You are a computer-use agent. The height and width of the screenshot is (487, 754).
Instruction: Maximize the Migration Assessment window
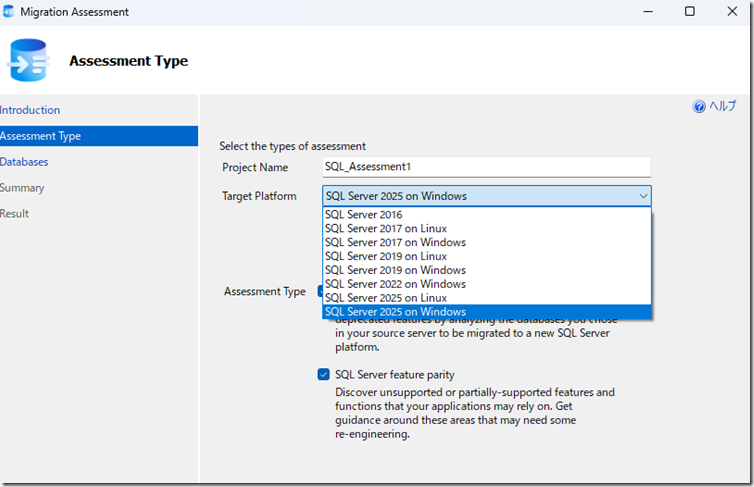[689, 12]
